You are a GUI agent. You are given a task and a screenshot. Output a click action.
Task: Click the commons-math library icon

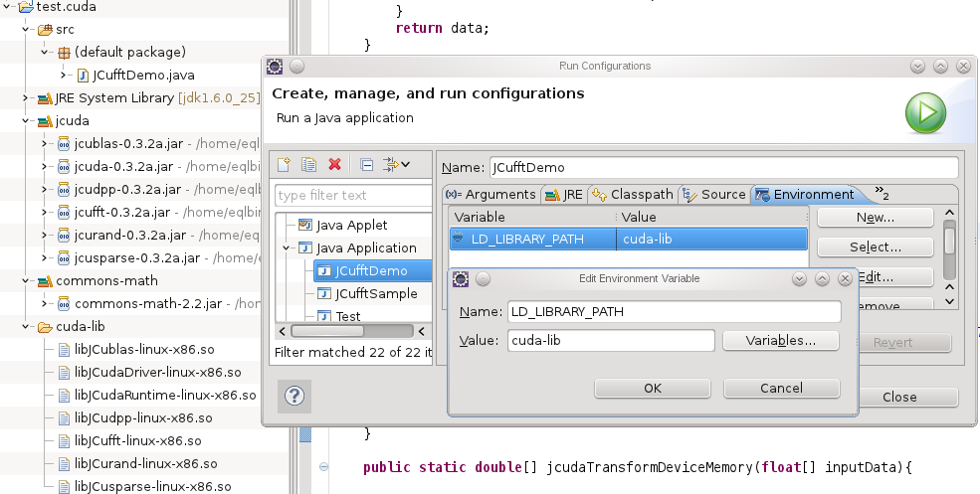(x=45, y=281)
